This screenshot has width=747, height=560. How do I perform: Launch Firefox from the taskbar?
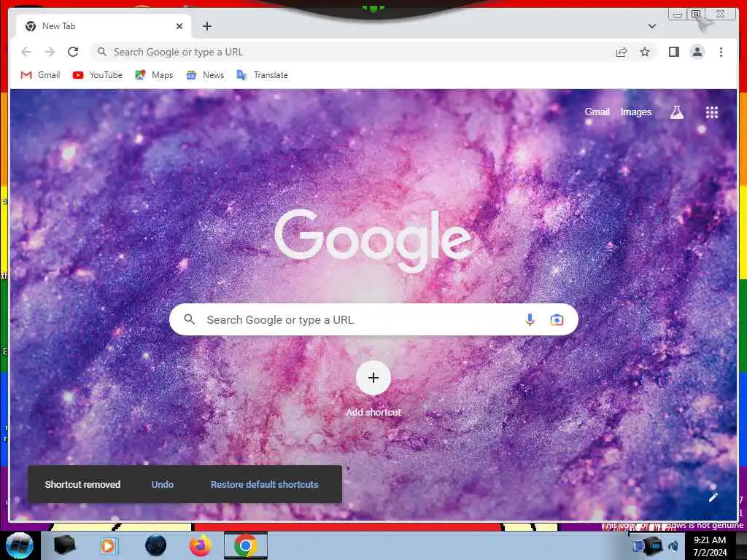coord(201,545)
